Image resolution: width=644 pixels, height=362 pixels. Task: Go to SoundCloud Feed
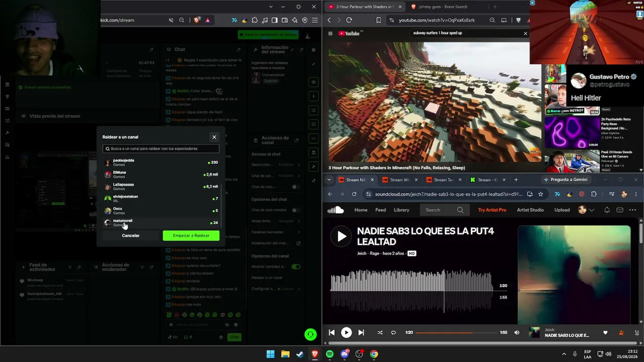380,210
